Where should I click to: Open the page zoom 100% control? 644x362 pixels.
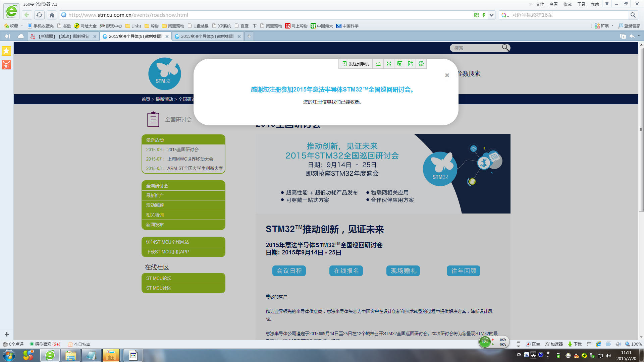coord(633,344)
